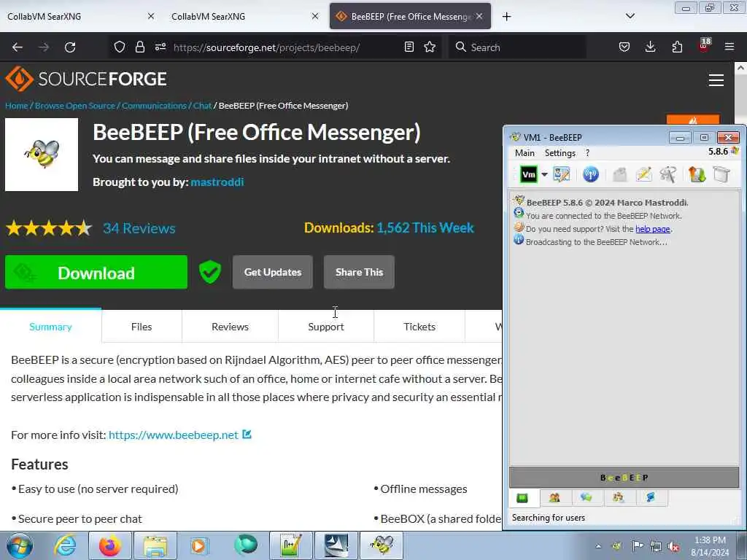Click the uBlock icon with badge 18
The height and width of the screenshot is (560, 747).
click(704, 46)
